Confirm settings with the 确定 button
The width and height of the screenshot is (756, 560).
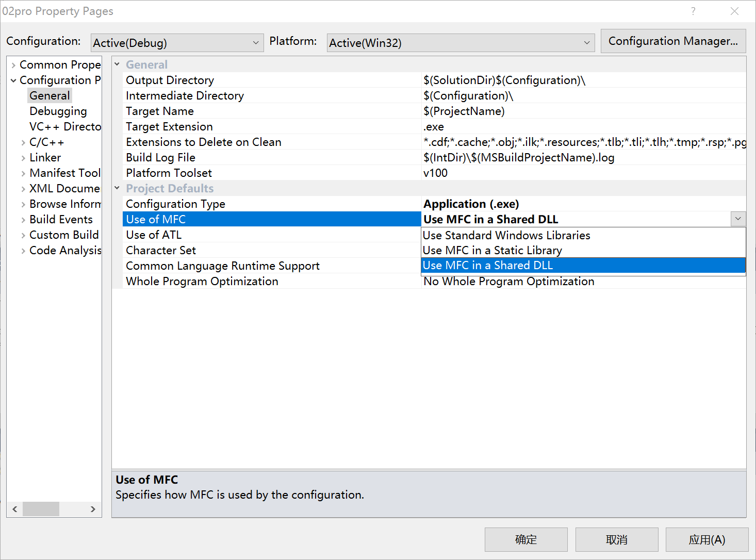[x=525, y=539]
